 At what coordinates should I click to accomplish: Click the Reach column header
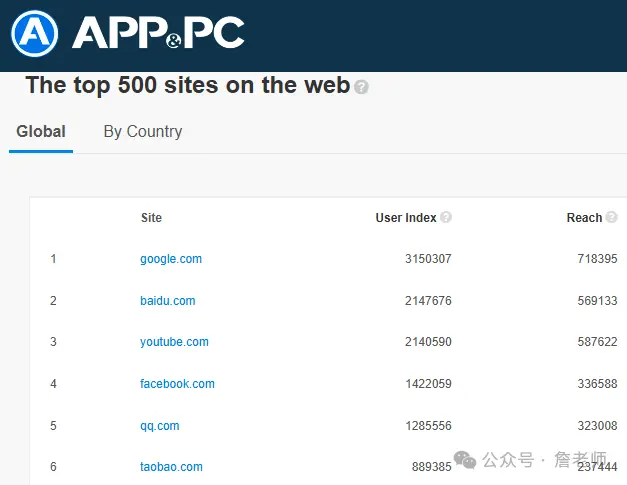coord(584,218)
